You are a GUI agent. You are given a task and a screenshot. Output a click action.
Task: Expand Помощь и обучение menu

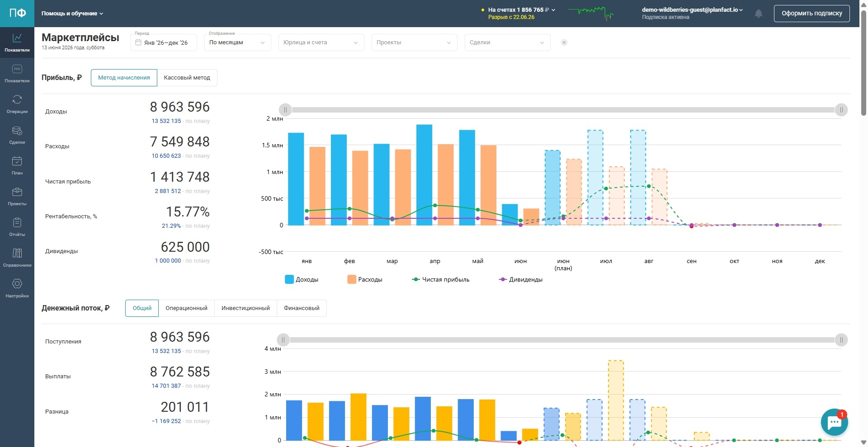click(x=72, y=14)
